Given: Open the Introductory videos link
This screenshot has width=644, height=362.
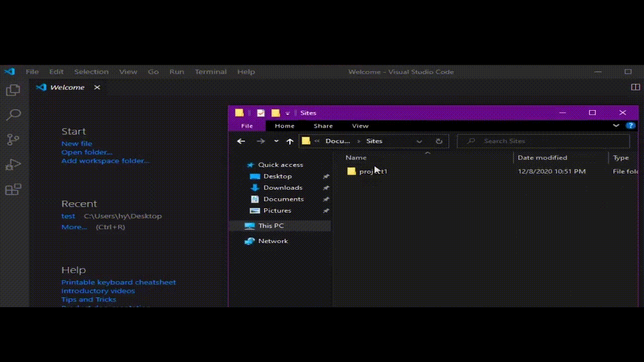Looking at the screenshot, I should pyautogui.click(x=98, y=291).
